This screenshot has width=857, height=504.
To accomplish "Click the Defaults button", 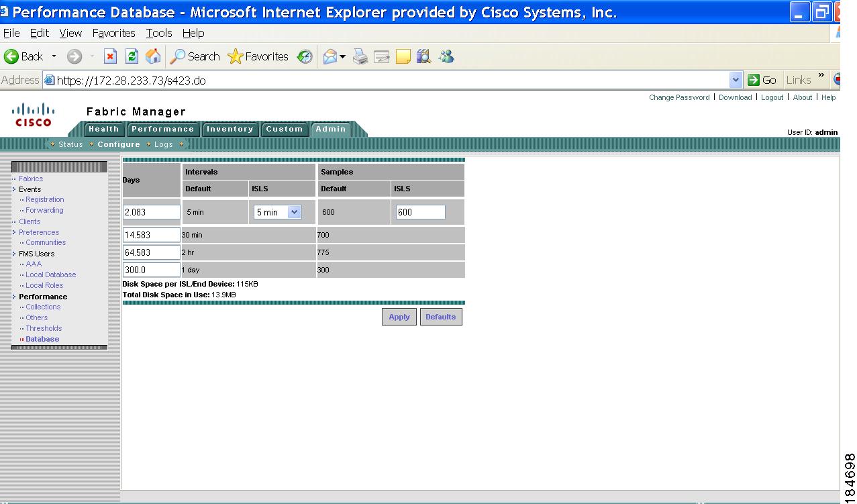I will pos(441,317).
